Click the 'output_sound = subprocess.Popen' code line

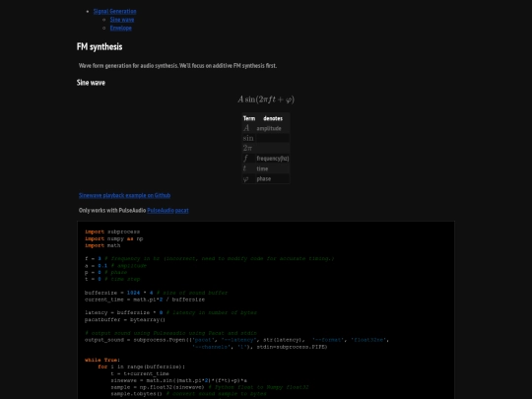click(x=236, y=340)
